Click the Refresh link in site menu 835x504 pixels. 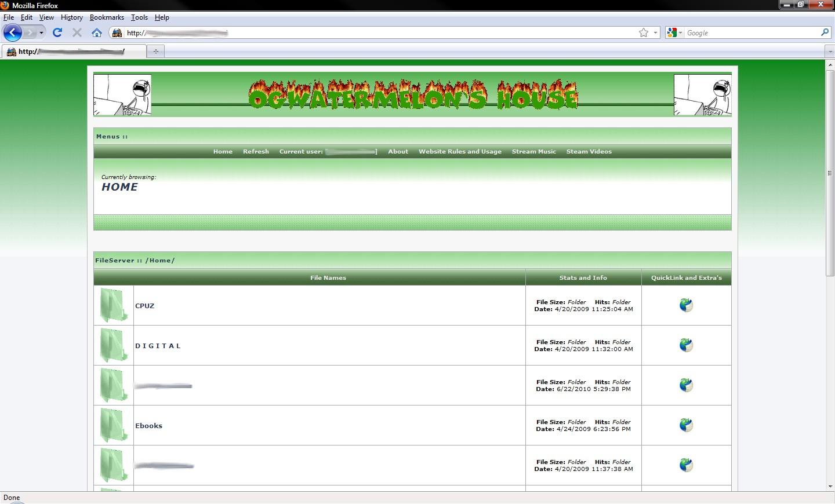tap(256, 152)
